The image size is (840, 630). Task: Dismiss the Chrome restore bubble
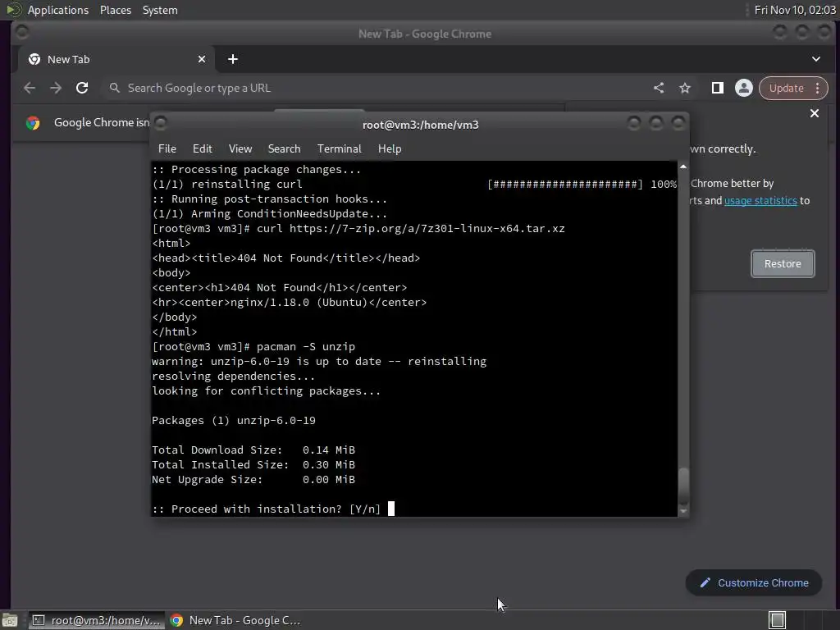pos(815,113)
